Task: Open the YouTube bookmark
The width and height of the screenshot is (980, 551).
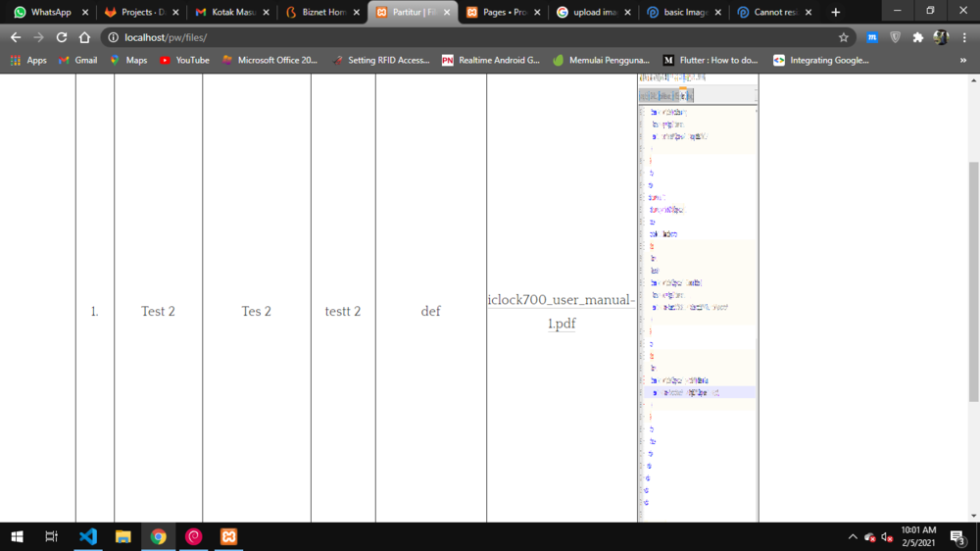Action: click(x=184, y=60)
